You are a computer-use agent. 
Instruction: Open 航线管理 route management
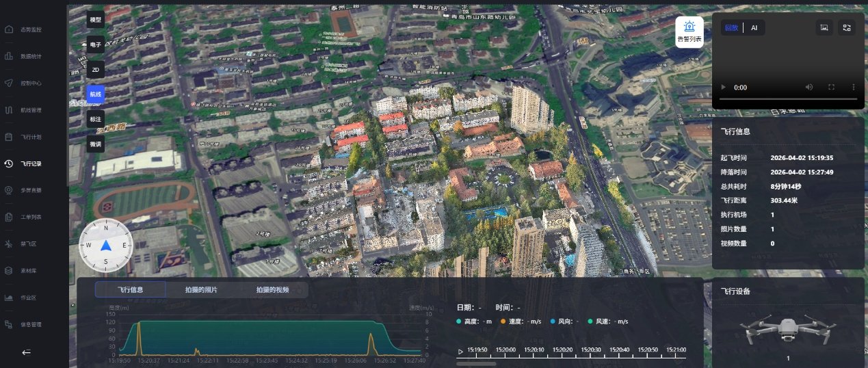pyautogui.click(x=31, y=110)
